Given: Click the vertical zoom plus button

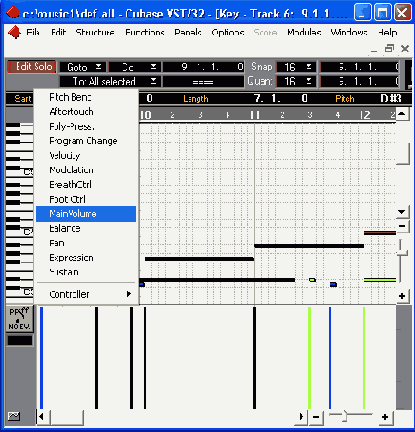Looking at the screenshot, I should (402, 296).
